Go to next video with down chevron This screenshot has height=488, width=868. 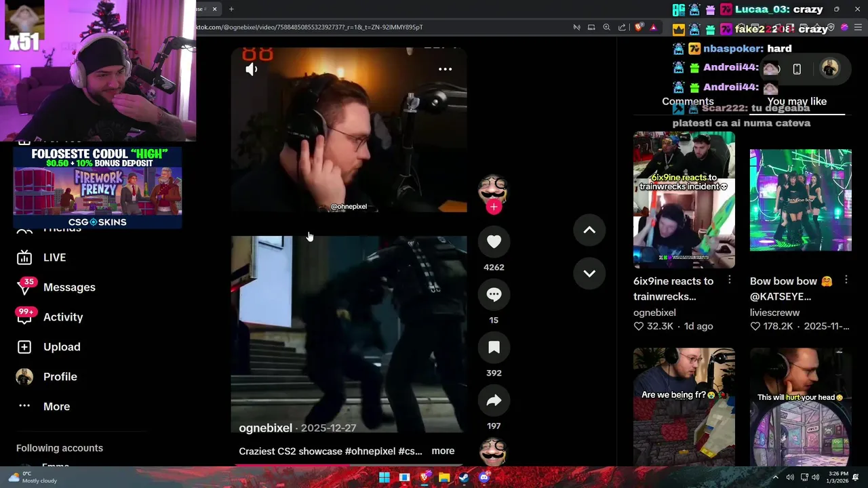589,274
